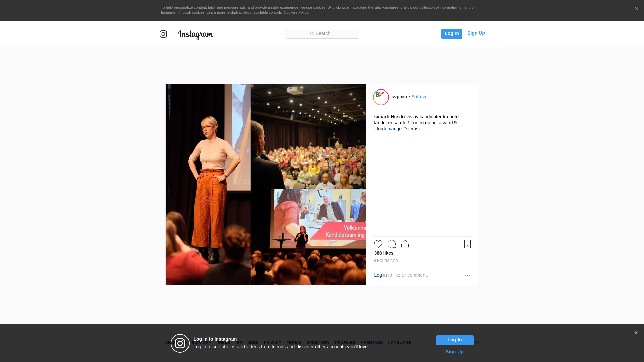The width and height of the screenshot is (644, 362).
Task: Open the DIRECTORY footer link
Action: pos(318,343)
